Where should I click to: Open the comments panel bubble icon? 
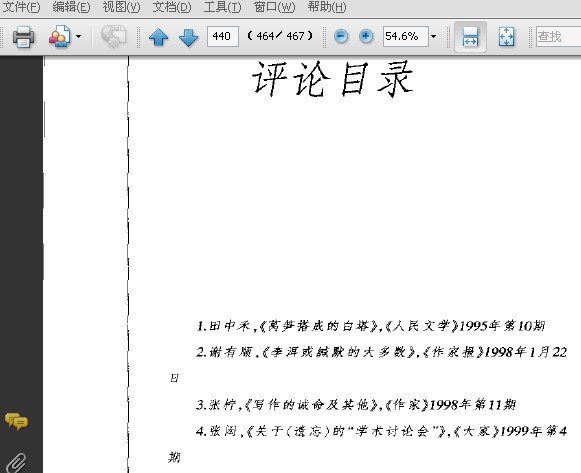tap(16, 422)
